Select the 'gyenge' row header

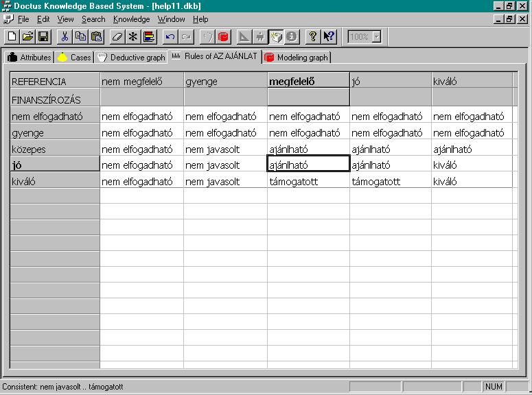[55, 132]
